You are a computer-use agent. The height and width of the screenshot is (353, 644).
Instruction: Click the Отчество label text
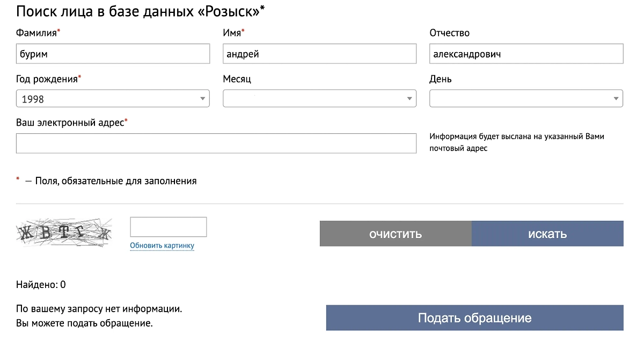pos(449,33)
